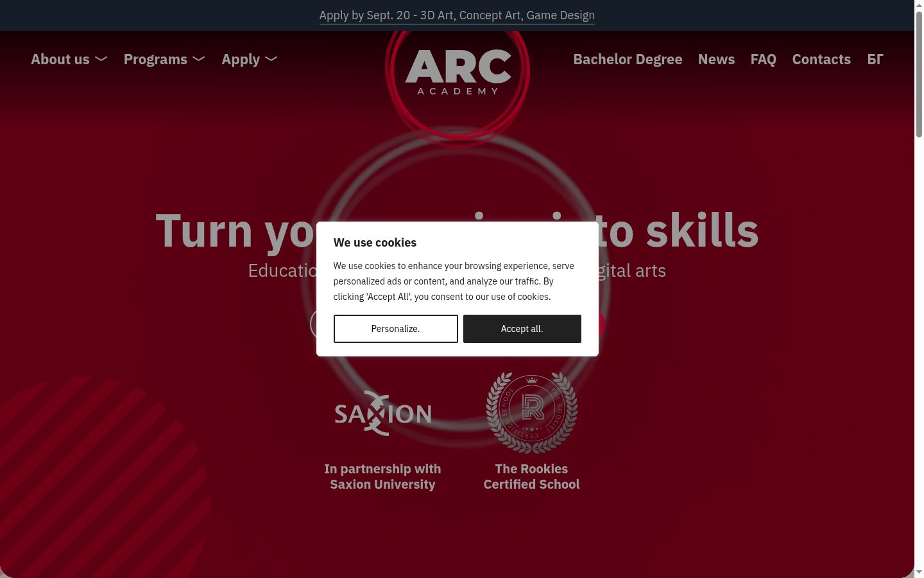
Task: Click the 'We use cookies' heading
Action: click(x=375, y=243)
